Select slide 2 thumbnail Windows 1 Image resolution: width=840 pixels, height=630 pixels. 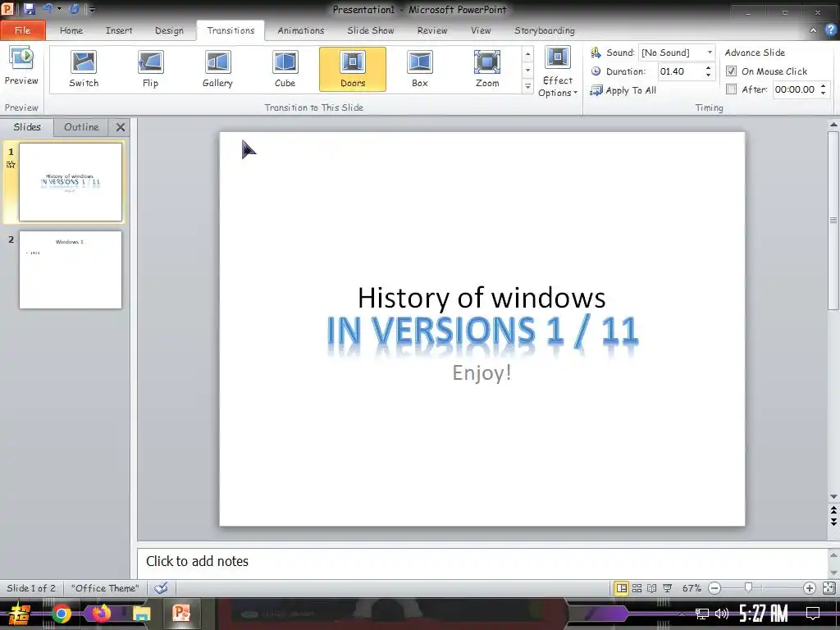point(71,269)
